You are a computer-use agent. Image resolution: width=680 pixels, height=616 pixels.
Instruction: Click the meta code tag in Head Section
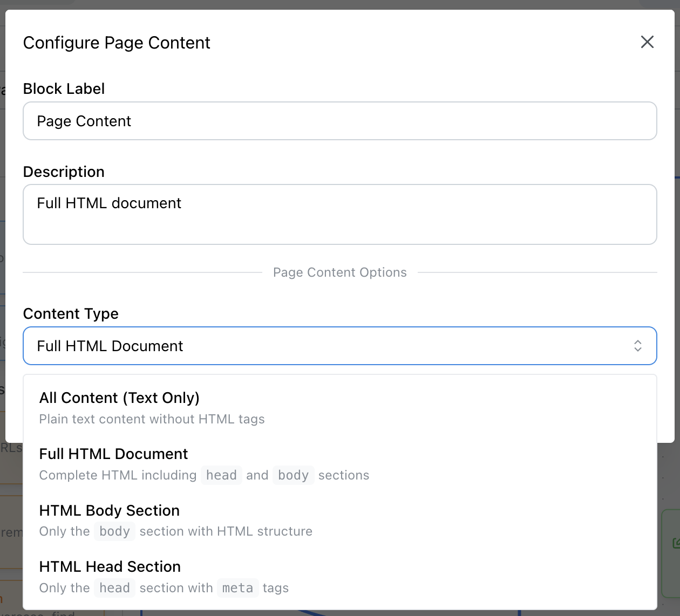click(237, 588)
